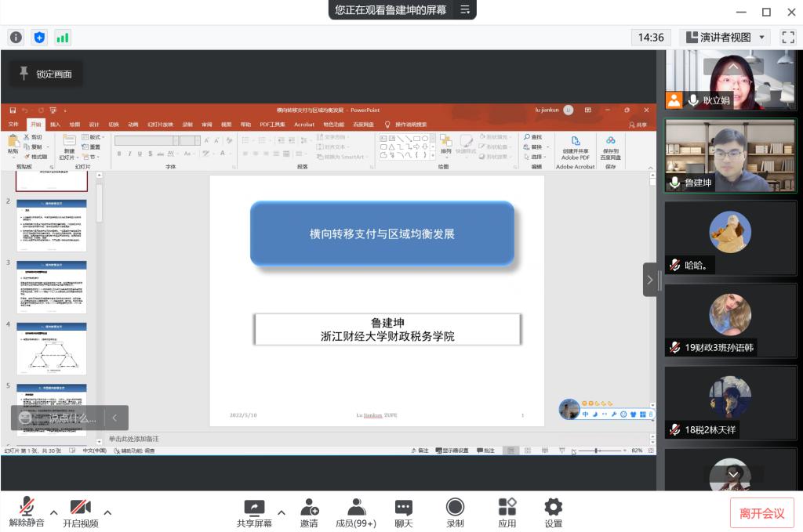Viewport: 803px width, 532px height.
Task: Open the screen-sharing banner menu
Action: tap(465, 9)
